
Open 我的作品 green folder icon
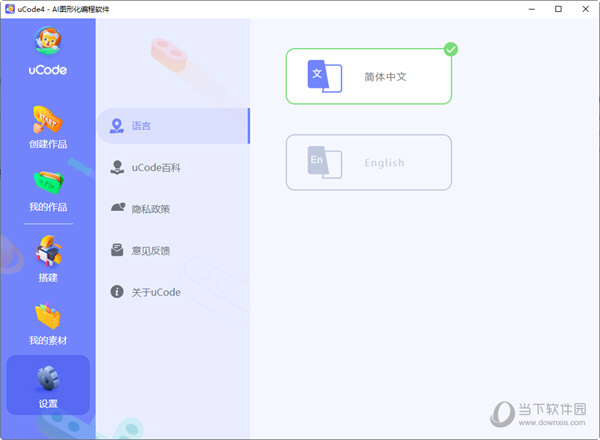point(48,183)
